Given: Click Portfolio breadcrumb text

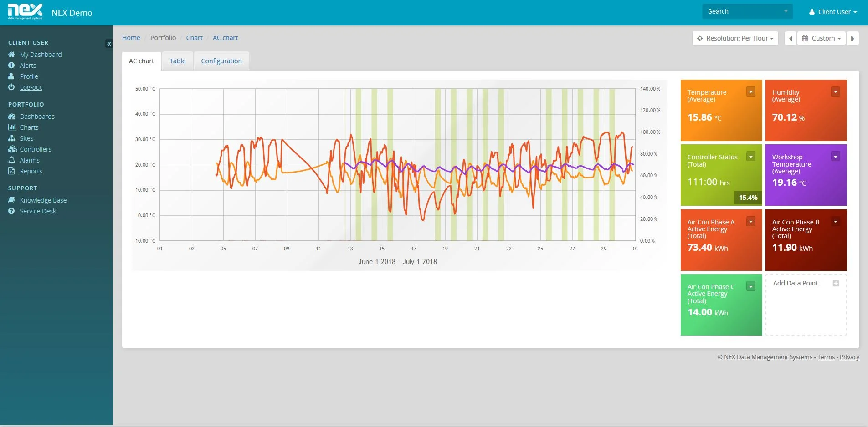Looking at the screenshot, I should 163,38.
